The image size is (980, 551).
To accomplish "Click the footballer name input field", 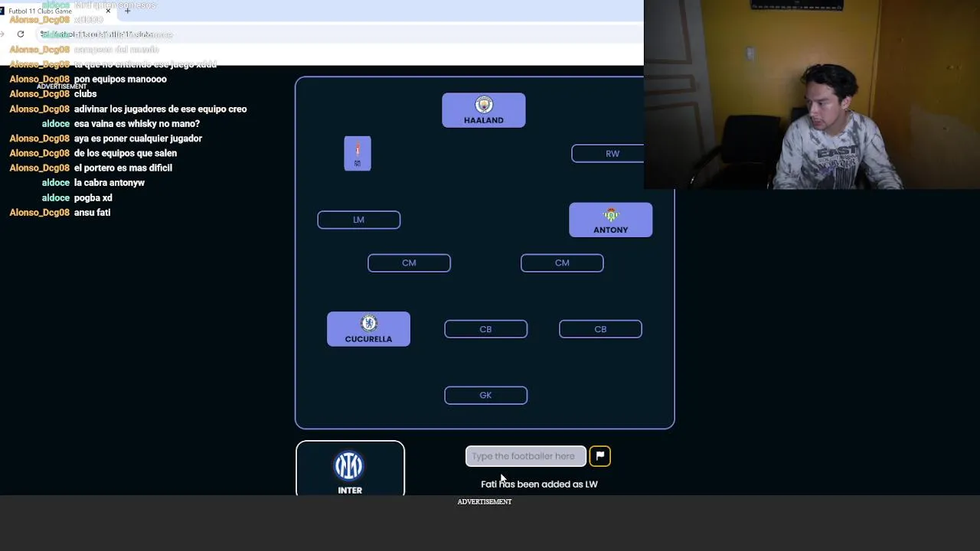I will 526,456.
